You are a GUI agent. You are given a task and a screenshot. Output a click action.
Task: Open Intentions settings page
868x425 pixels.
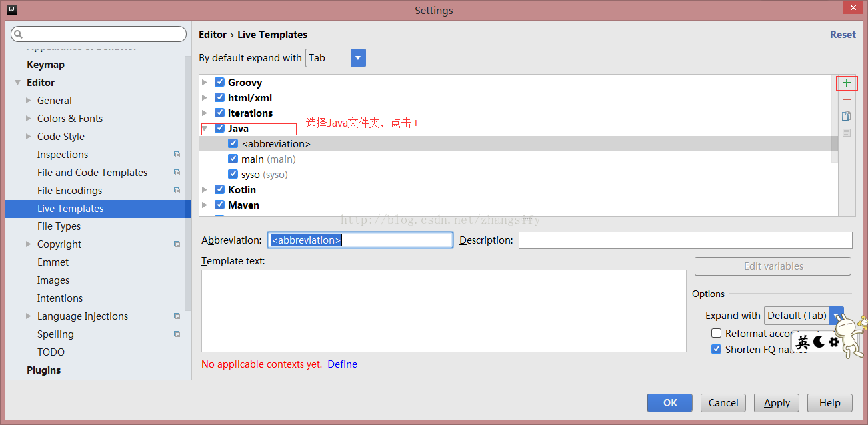(x=60, y=298)
